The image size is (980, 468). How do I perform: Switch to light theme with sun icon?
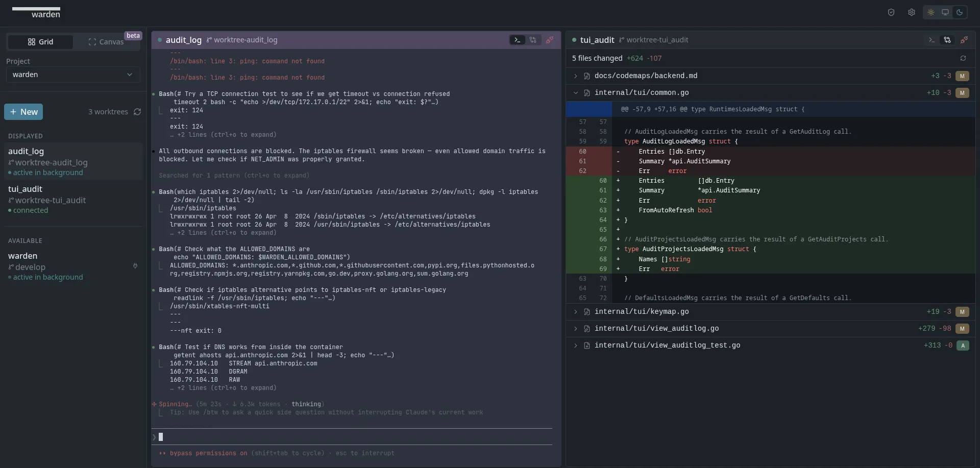click(x=931, y=12)
